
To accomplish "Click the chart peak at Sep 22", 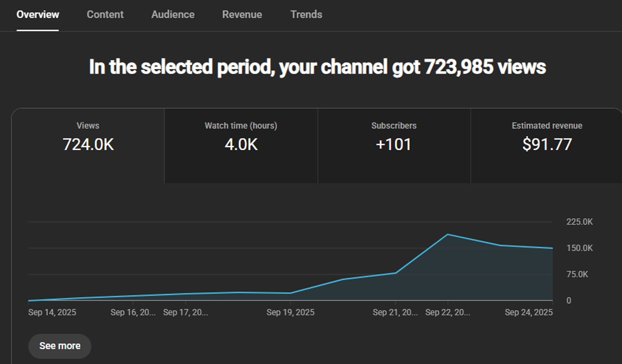I will pos(448,234).
